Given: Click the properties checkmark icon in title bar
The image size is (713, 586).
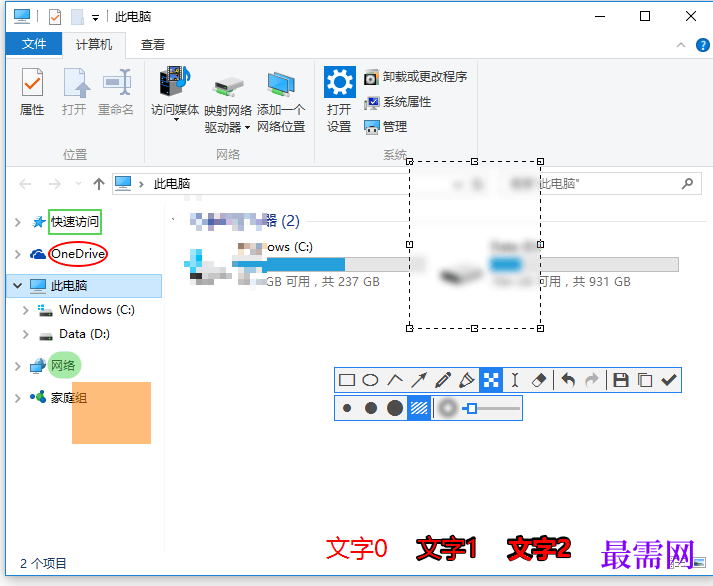Looking at the screenshot, I should pyautogui.click(x=55, y=17).
